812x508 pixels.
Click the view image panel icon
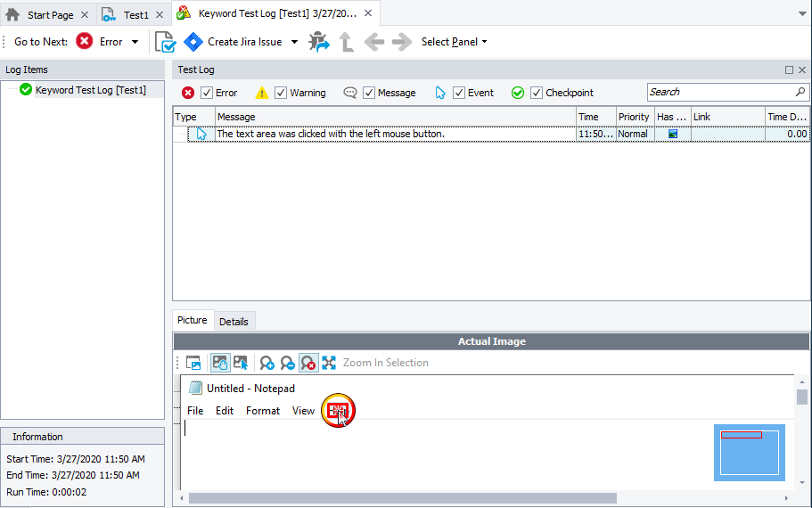click(193, 363)
